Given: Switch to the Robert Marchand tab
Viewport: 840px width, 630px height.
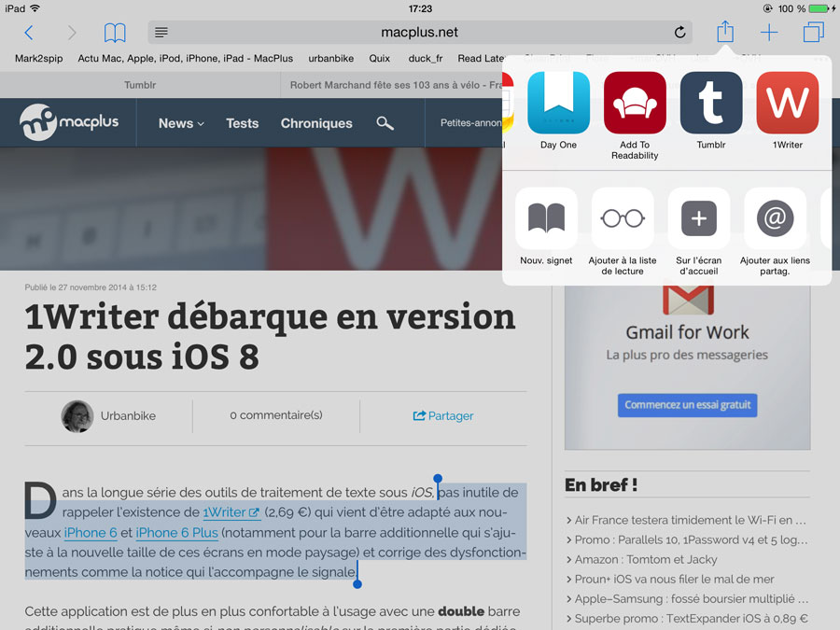Looking at the screenshot, I should tap(392, 85).
